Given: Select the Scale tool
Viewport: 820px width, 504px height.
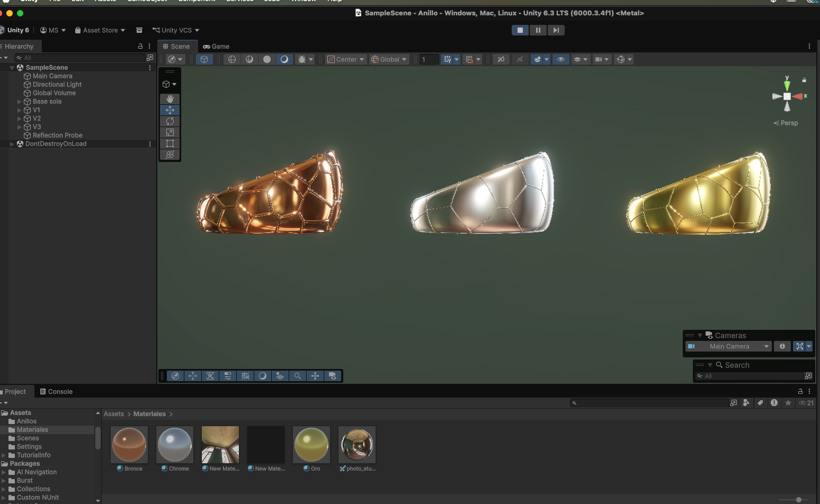Looking at the screenshot, I should click(170, 132).
